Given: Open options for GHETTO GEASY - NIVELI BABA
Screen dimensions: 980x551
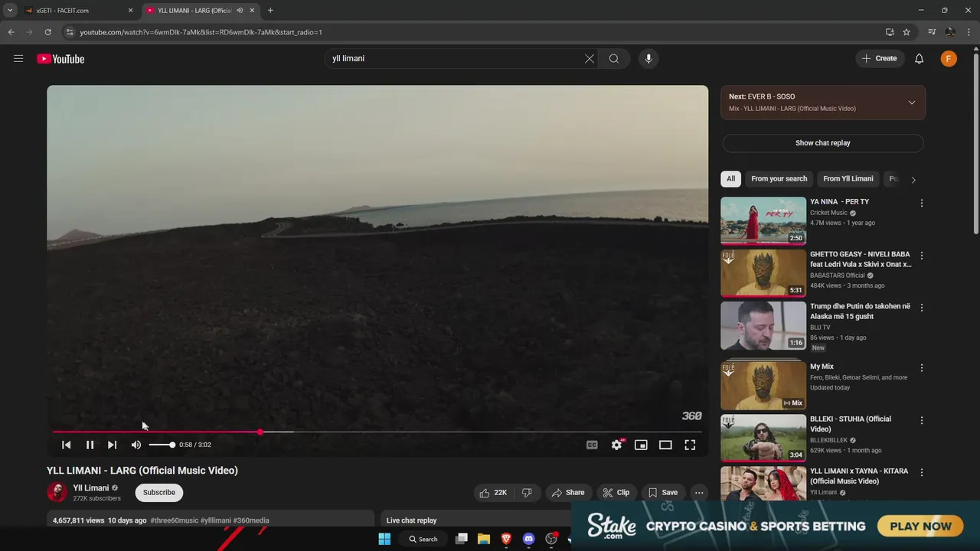Looking at the screenshot, I should [921, 255].
